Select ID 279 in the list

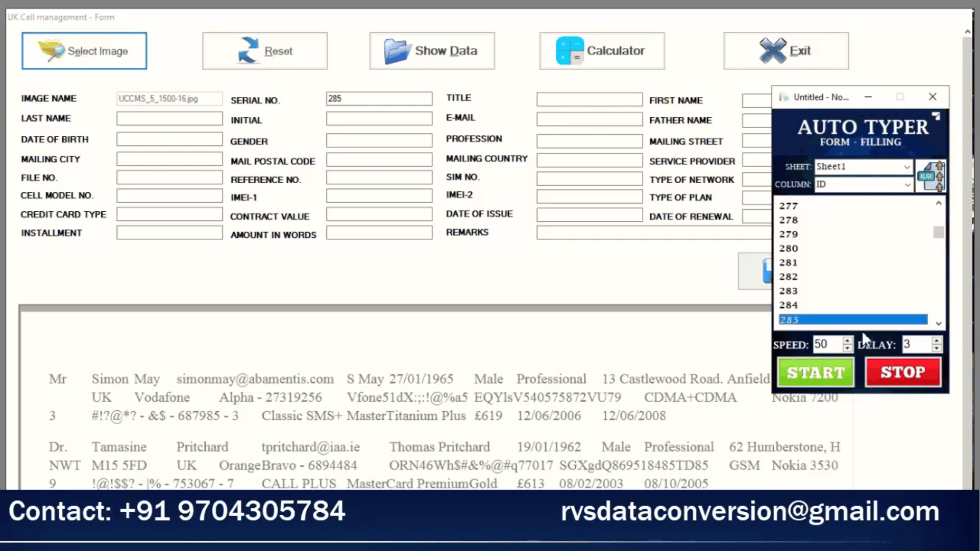[853, 234]
